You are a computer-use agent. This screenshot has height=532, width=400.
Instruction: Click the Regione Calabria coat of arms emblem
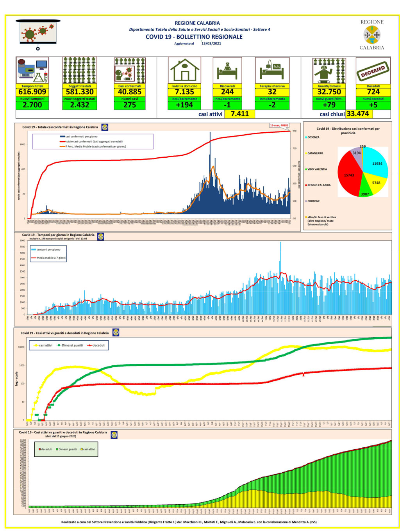372,35
